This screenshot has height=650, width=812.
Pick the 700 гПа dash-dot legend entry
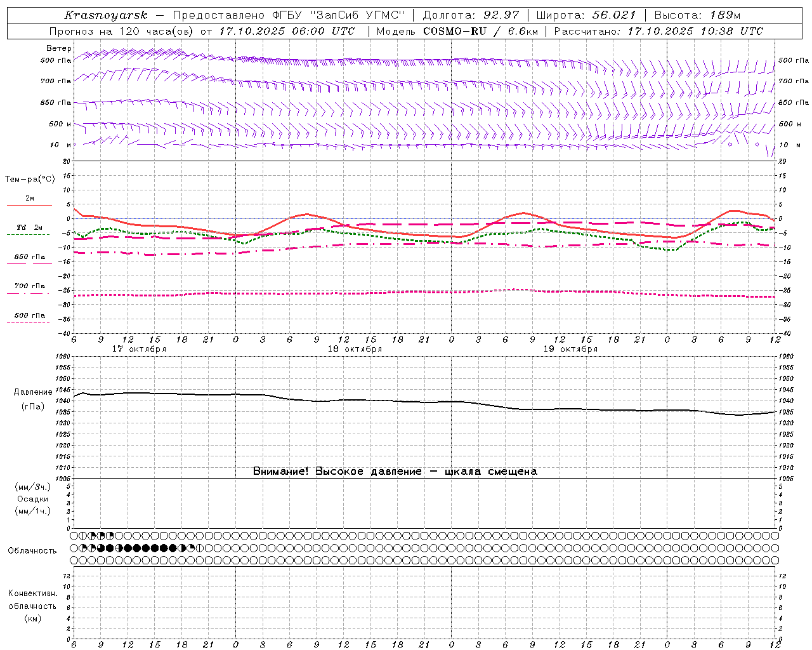(x=30, y=286)
